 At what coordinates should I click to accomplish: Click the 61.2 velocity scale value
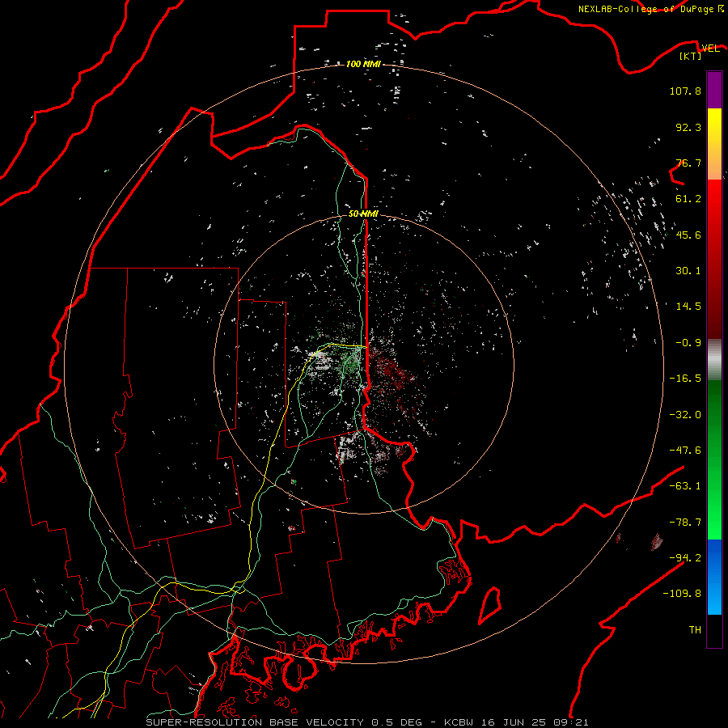point(688,199)
